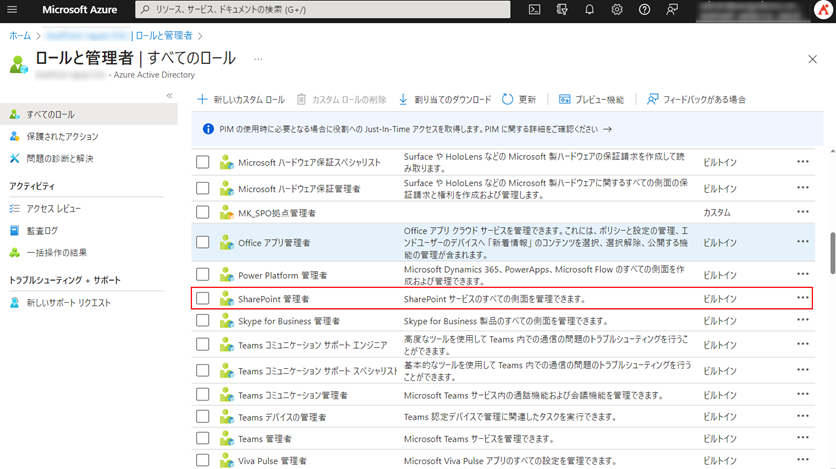
Task: Open more options for Power Platform 管理者 row
Action: 802,274
